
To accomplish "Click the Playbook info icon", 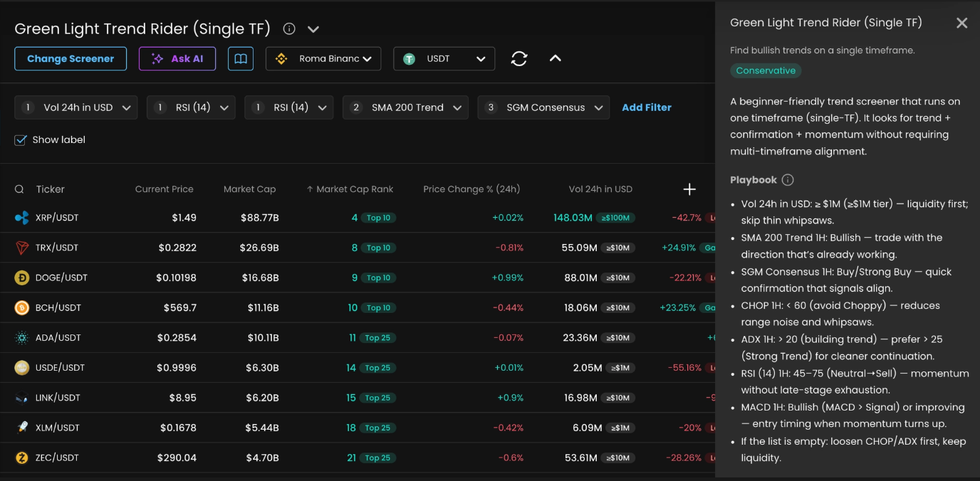I will point(788,180).
